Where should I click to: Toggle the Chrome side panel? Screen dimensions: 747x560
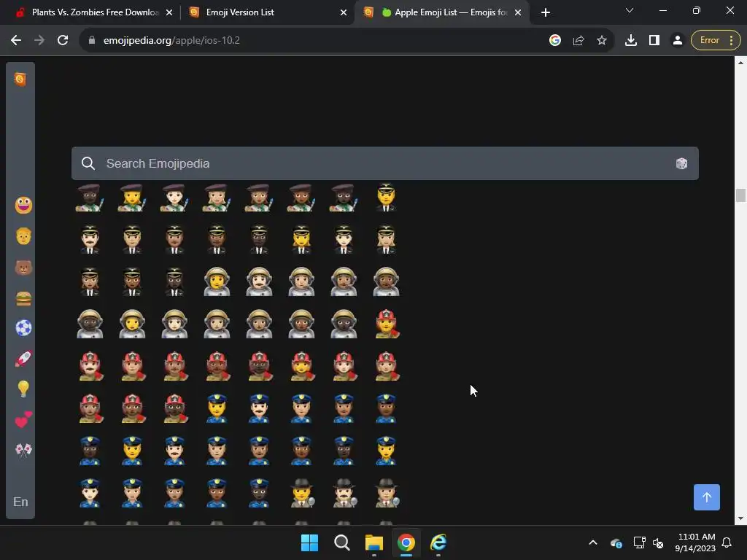(654, 41)
